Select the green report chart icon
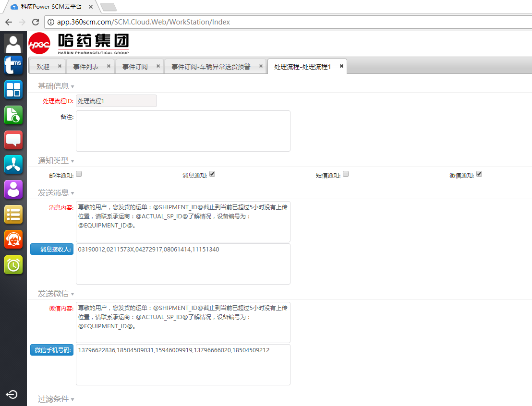This screenshot has height=406, width=532. click(13, 115)
